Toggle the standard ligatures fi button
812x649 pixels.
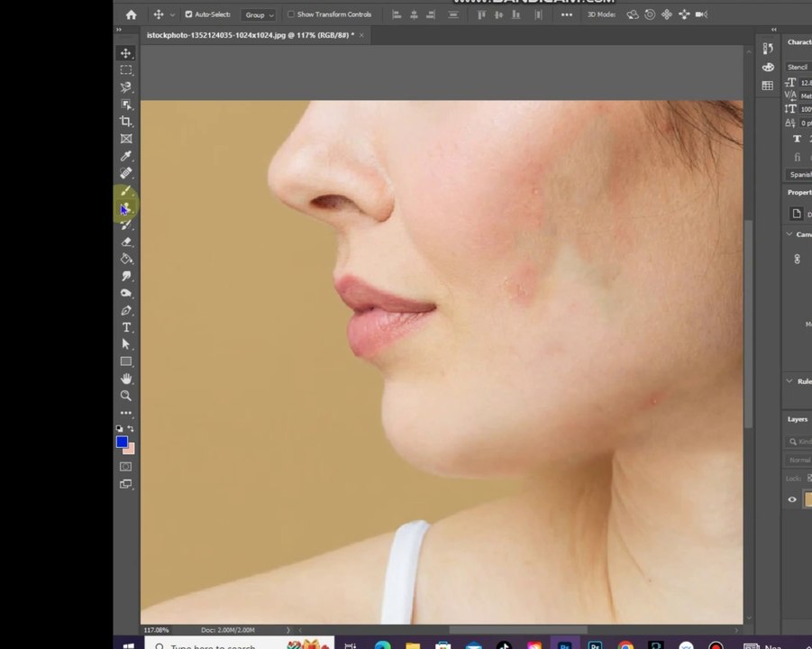click(798, 157)
